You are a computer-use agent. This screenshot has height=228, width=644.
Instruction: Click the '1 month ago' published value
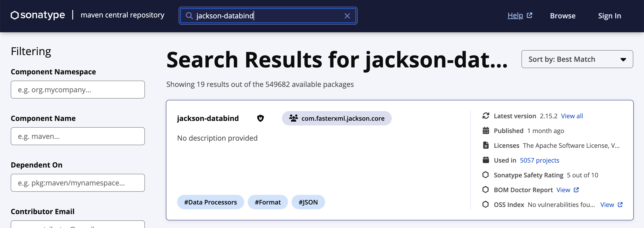[546, 131]
